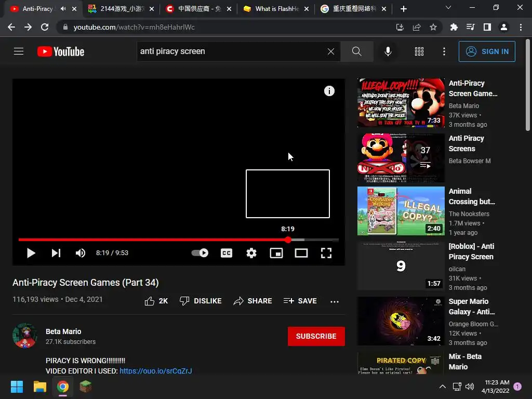Start voice search with microphone
532x399 pixels.
click(388, 51)
